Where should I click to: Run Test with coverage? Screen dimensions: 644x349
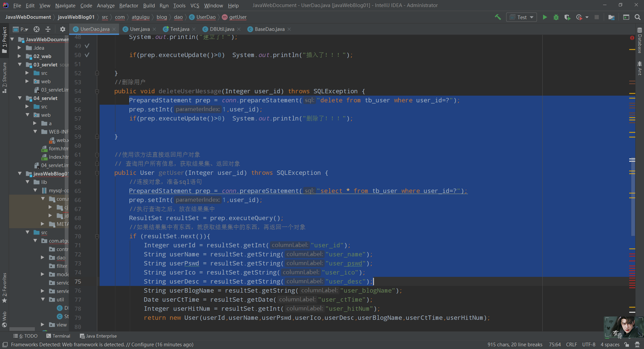(568, 17)
